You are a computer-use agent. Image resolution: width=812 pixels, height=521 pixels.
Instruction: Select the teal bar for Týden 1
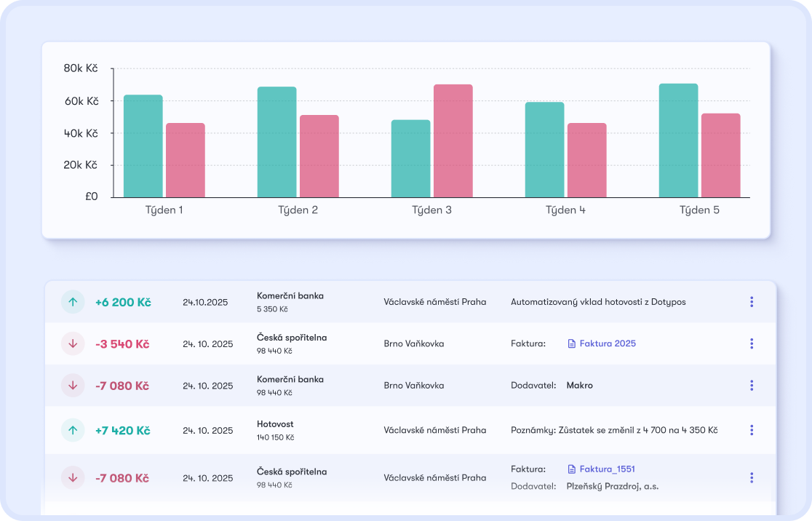coord(143,146)
